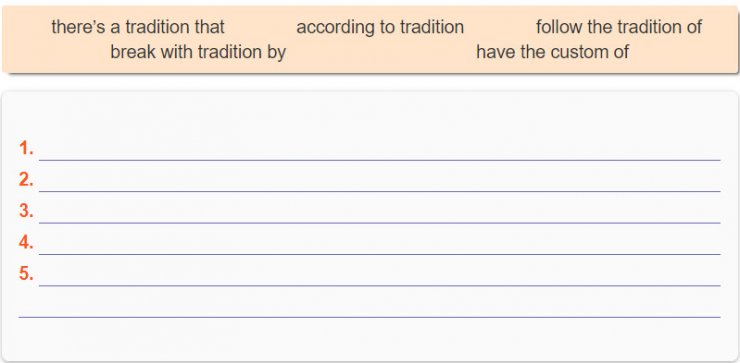740x363 pixels.
Task: Click the orange number 5 label
Action: click(x=26, y=274)
